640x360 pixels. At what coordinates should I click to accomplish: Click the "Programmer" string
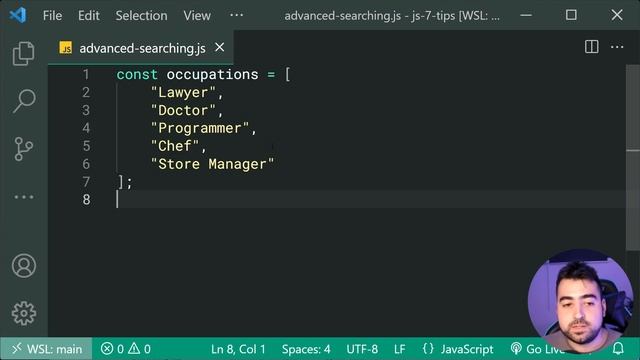pyautogui.click(x=200, y=128)
